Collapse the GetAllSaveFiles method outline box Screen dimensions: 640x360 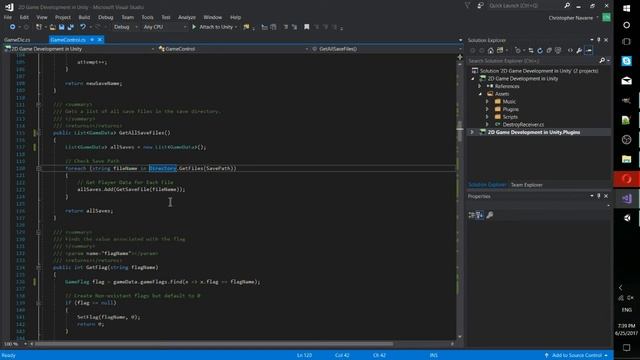tap(38, 133)
